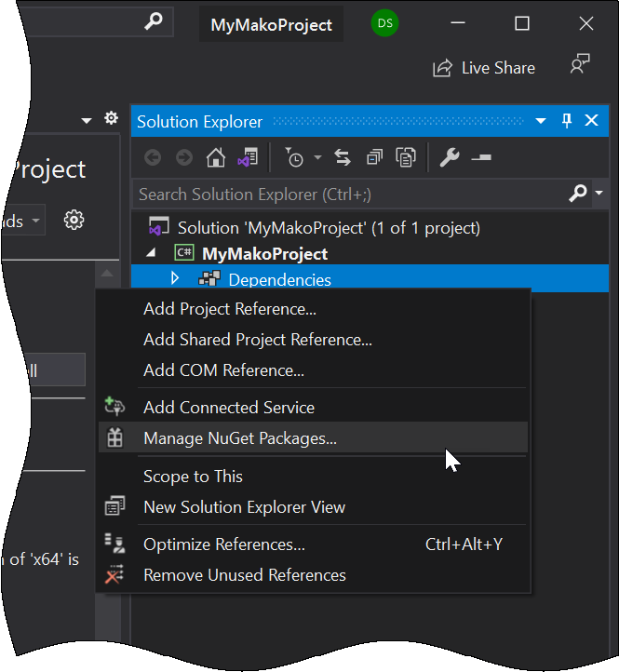Select Remove Unused References option
The height and width of the screenshot is (672, 619).
[245, 575]
